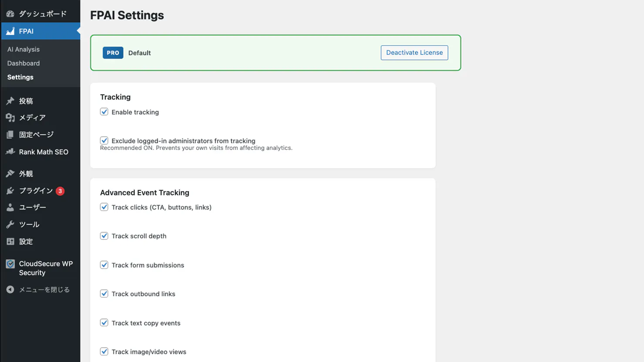Uncheck the Enable tracking checkbox
The height and width of the screenshot is (362, 644).
tap(104, 112)
